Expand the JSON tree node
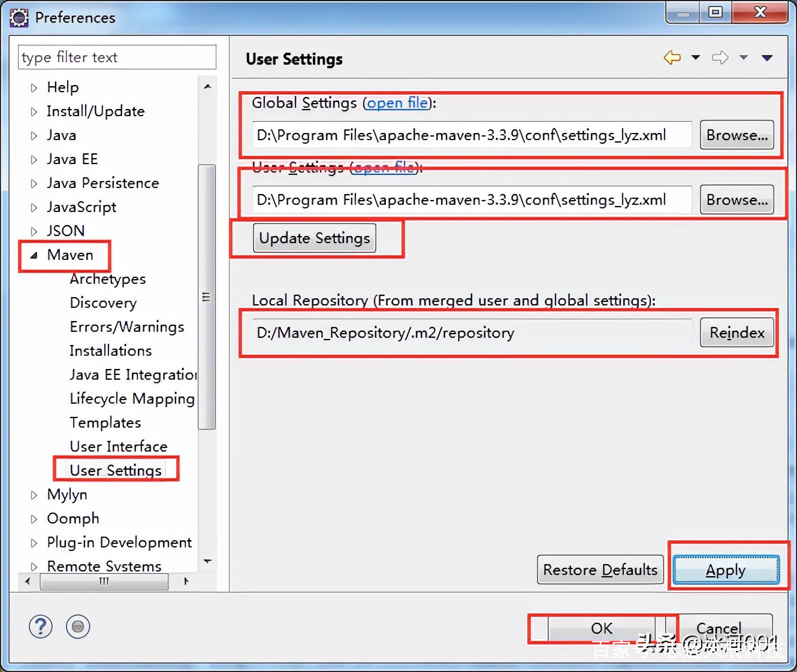Screen dimensions: 797x672 (x=34, y=231)
